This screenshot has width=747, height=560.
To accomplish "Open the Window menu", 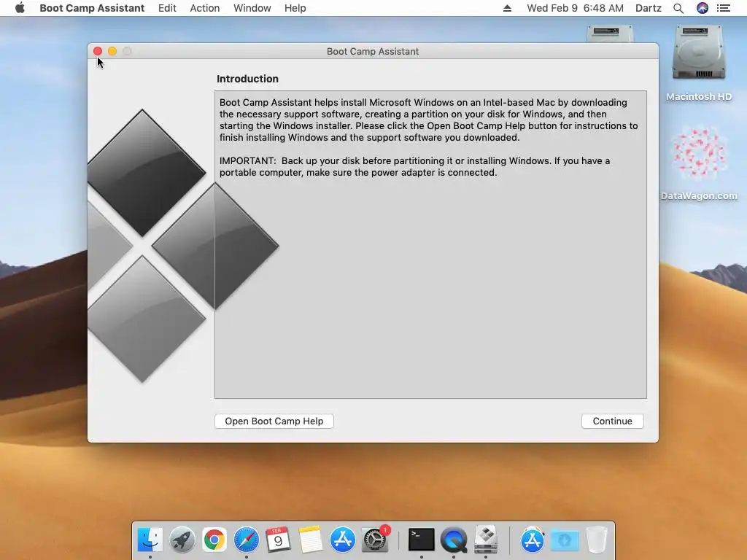I will tap(252, 8).
